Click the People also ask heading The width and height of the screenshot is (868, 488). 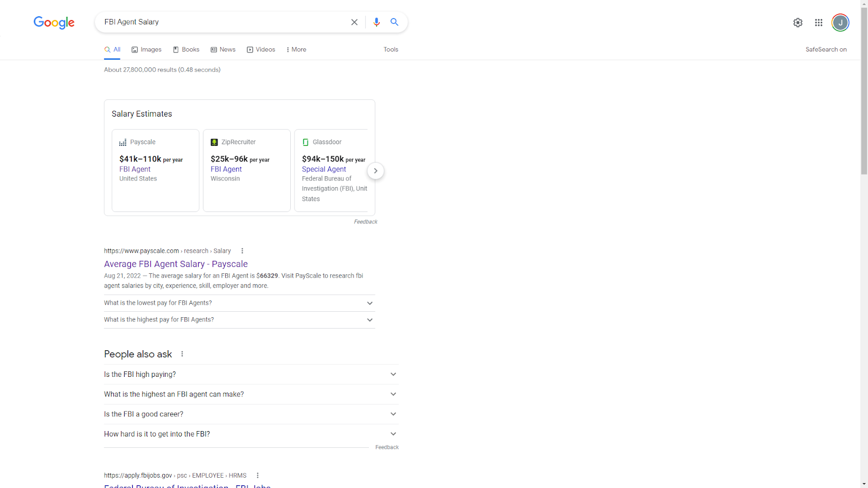point(138,354)
